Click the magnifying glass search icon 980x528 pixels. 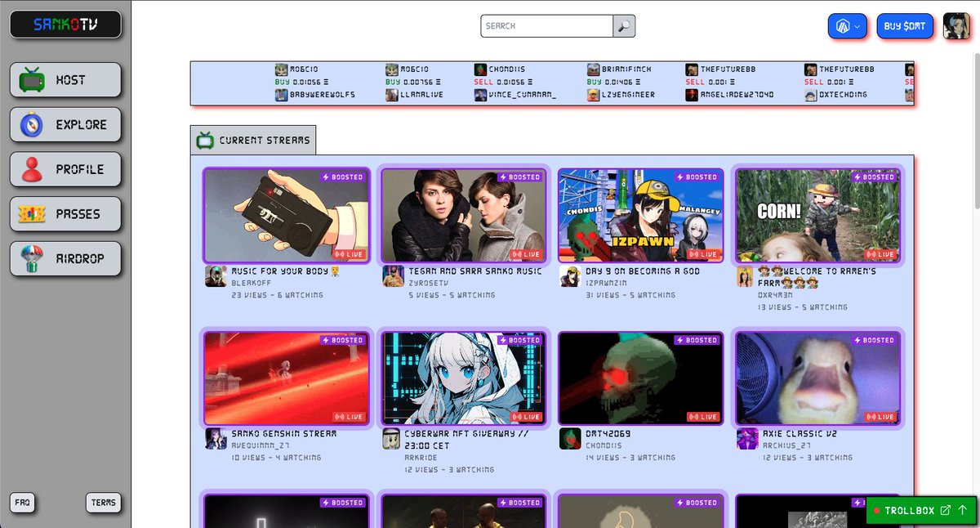624,26
